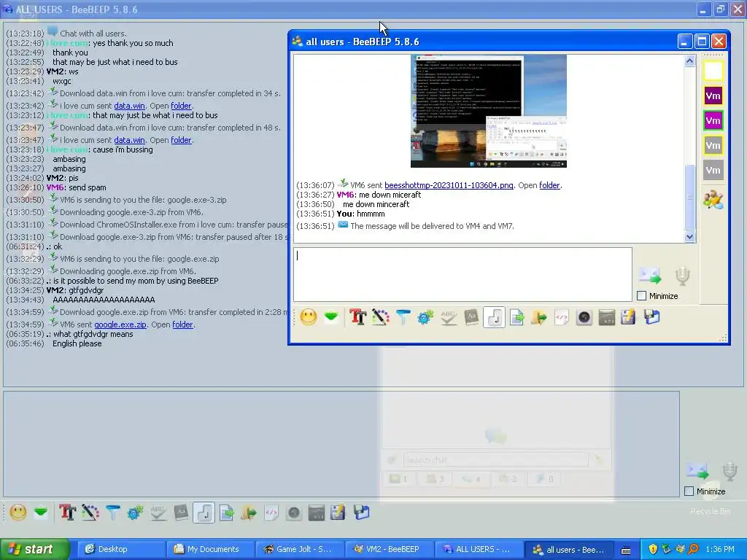Click filter funnel in back ALL USERS toolbar
The width and height of the screenshot is (747, 560).
(x=113, y=513)
